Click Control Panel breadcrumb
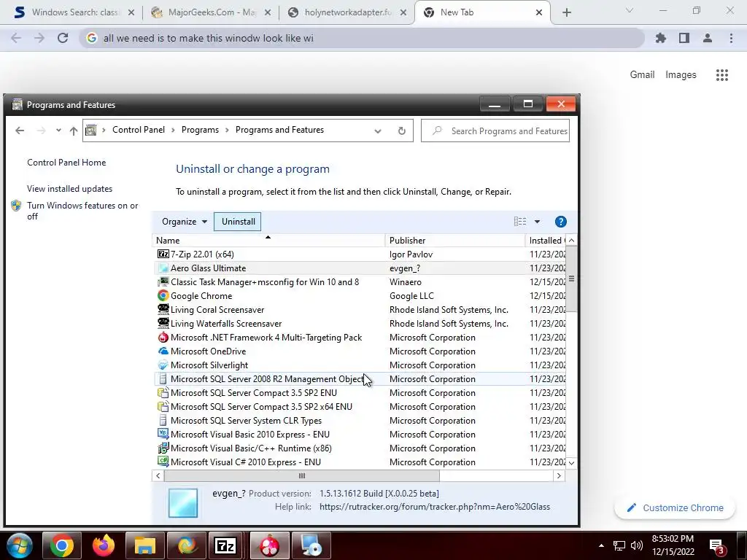 click(x=138, y=130)
